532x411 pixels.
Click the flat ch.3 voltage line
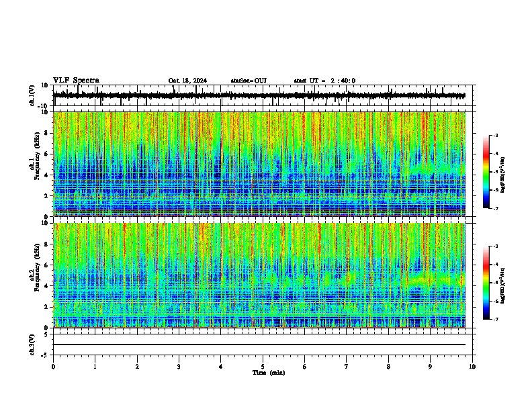[x=259, y=345]
